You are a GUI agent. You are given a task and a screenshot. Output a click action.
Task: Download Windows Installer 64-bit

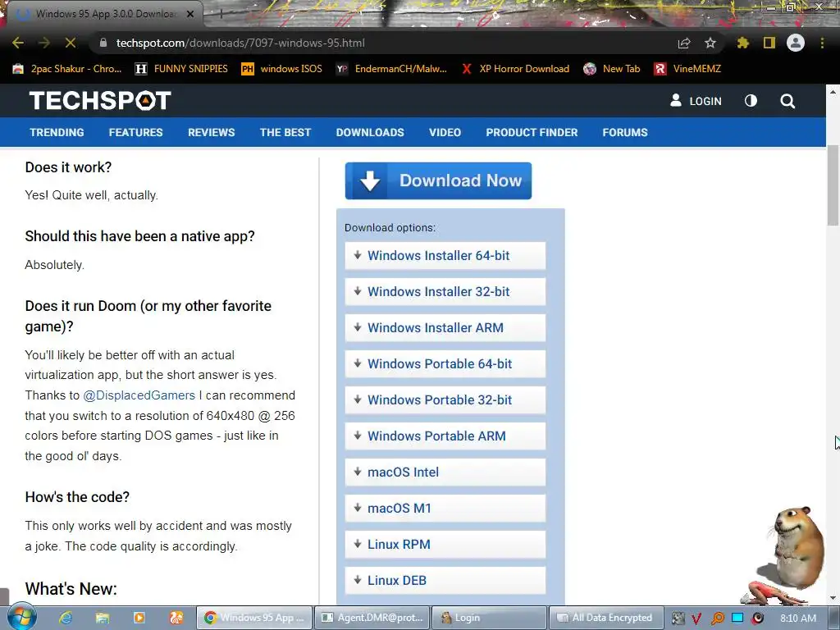445,256
